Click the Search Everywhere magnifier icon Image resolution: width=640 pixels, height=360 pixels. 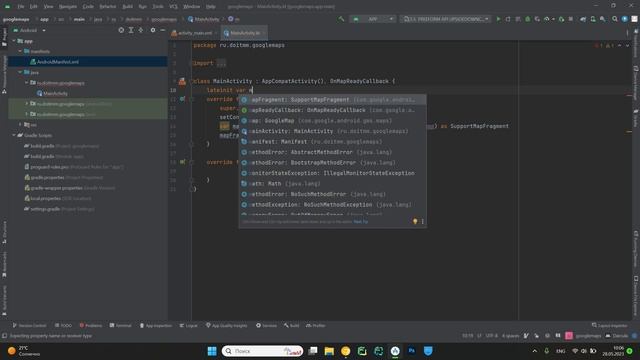[614, 19]
